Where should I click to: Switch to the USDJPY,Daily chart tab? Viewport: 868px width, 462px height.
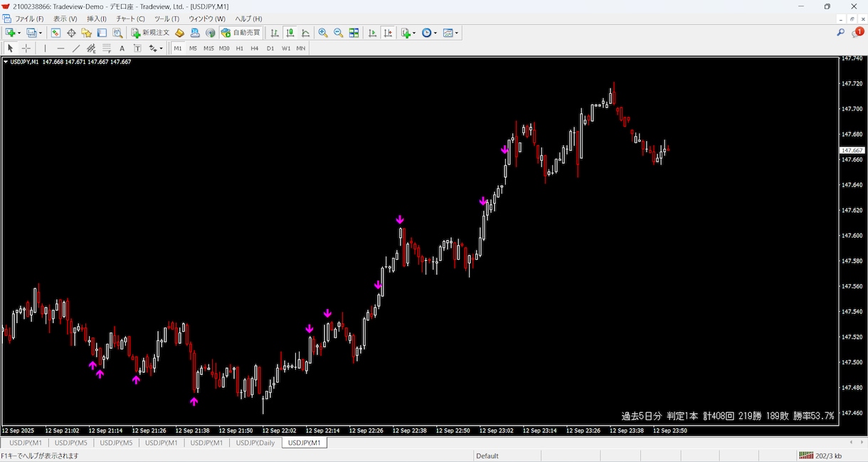255,443
